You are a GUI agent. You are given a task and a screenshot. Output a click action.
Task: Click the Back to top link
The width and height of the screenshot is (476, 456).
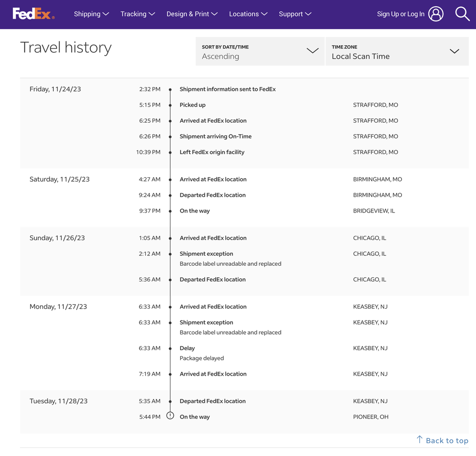[x=446, y=441]
